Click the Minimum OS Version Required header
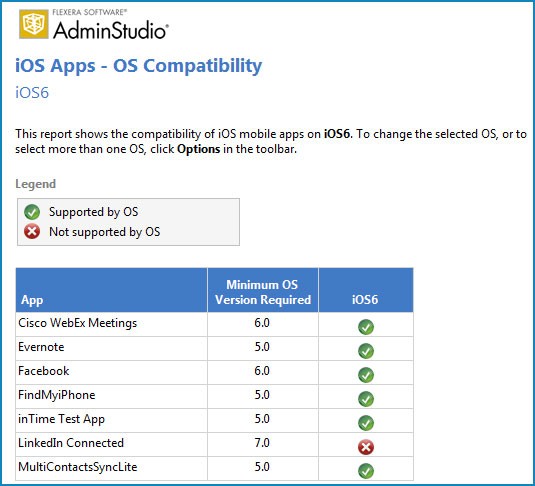The height and width of the screenshot is (486, 535). point(263,290)
